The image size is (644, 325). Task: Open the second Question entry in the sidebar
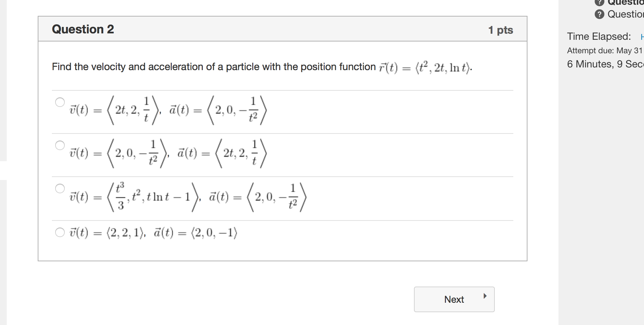626,14
